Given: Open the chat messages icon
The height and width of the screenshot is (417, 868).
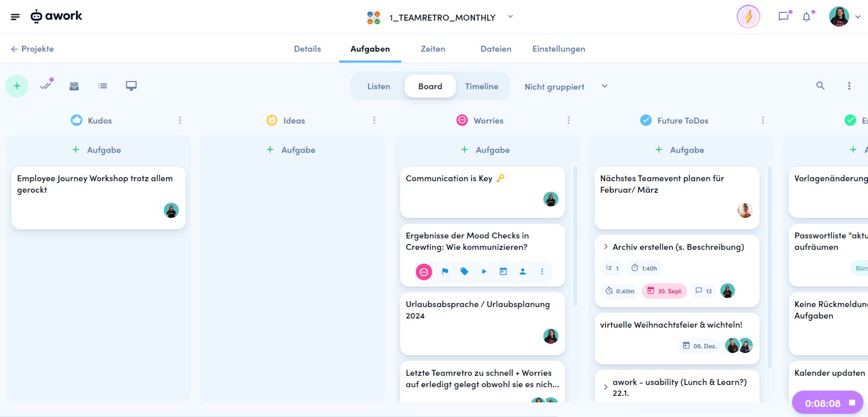Looking at the screenshot, I should pyautogui.click(x=783, y=17).
